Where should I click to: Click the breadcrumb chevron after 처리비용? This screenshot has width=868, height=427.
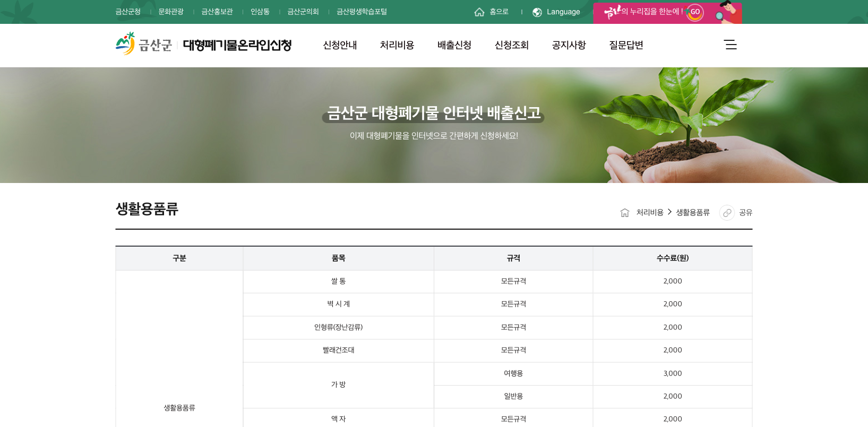point(670,212)
